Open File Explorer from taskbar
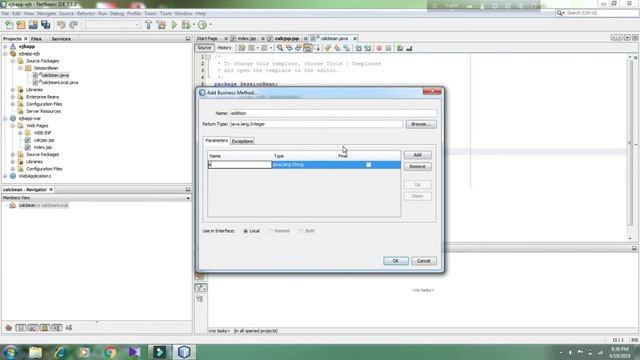Image resolution: width=640 pixels, height=360 pixels. pyautogui.click(x=36, y=352)
